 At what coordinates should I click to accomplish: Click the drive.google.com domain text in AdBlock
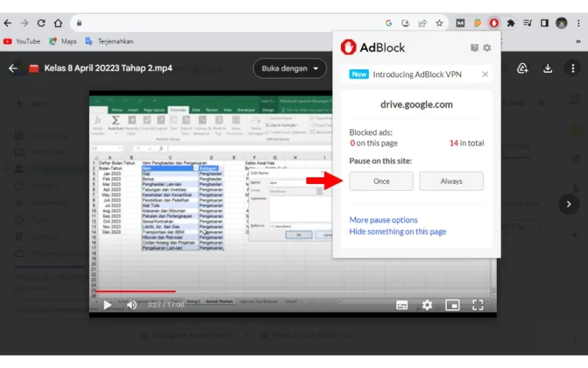pyautogui.click(x=416, y=105)
